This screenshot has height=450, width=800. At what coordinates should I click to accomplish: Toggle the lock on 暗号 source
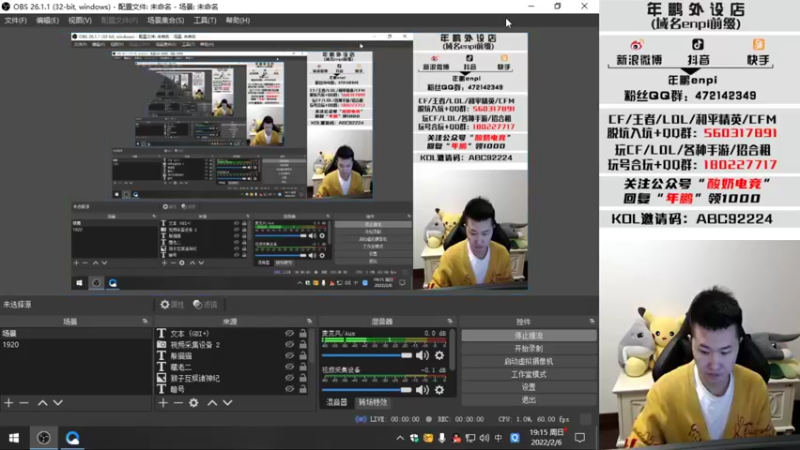click(x=303, y=389)
